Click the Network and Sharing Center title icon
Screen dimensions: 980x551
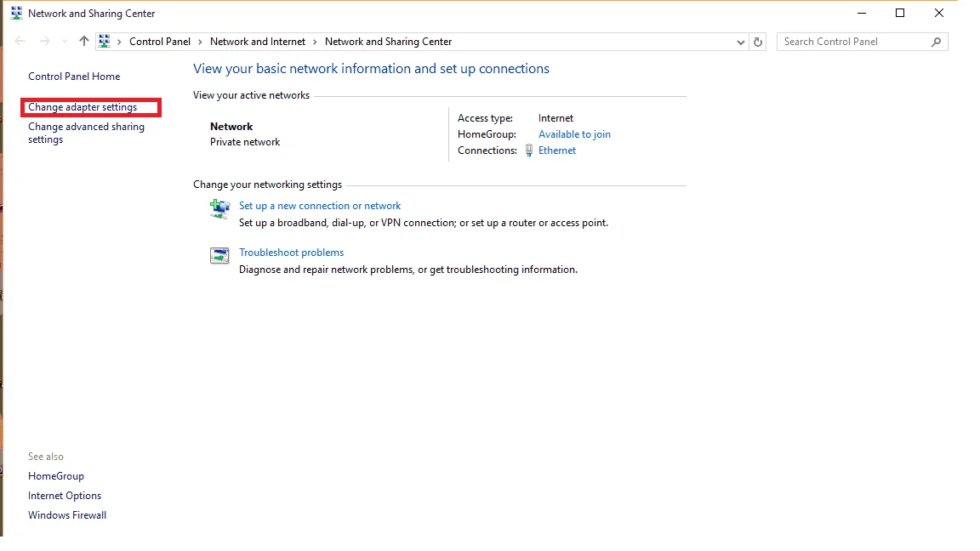coord(16,13)
